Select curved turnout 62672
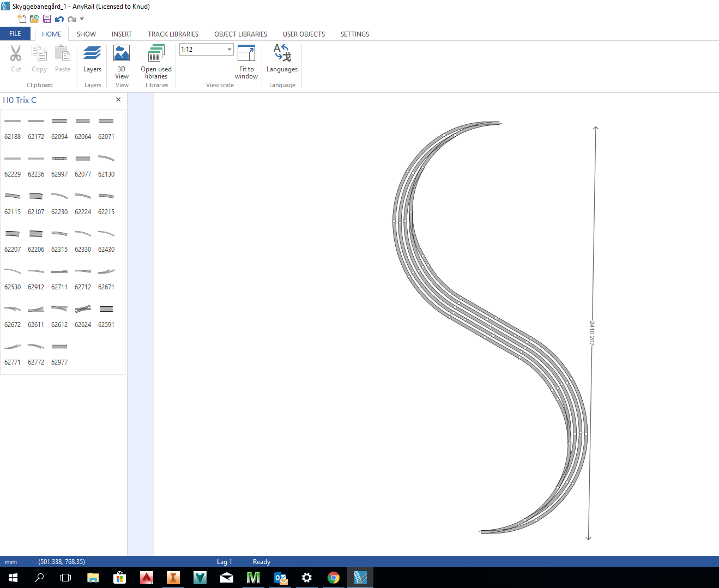Image resolution: width=719 pixels, height=588 pixels. pyautogui.click(x=13, y=316)
